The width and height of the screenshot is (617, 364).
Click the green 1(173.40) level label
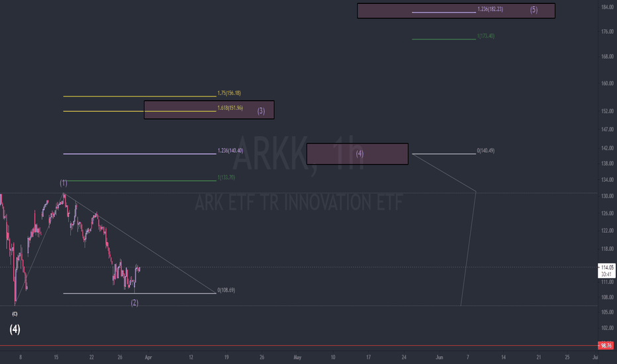(485, 36)
